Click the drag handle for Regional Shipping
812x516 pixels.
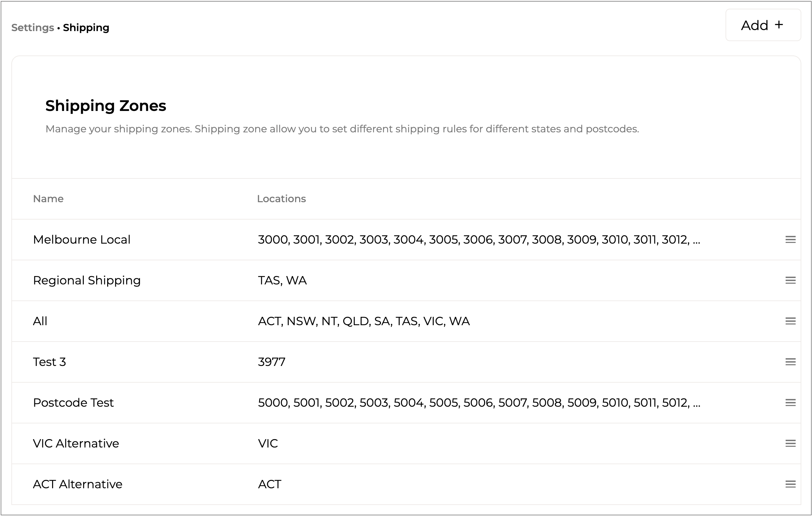[x=790, y=280]
